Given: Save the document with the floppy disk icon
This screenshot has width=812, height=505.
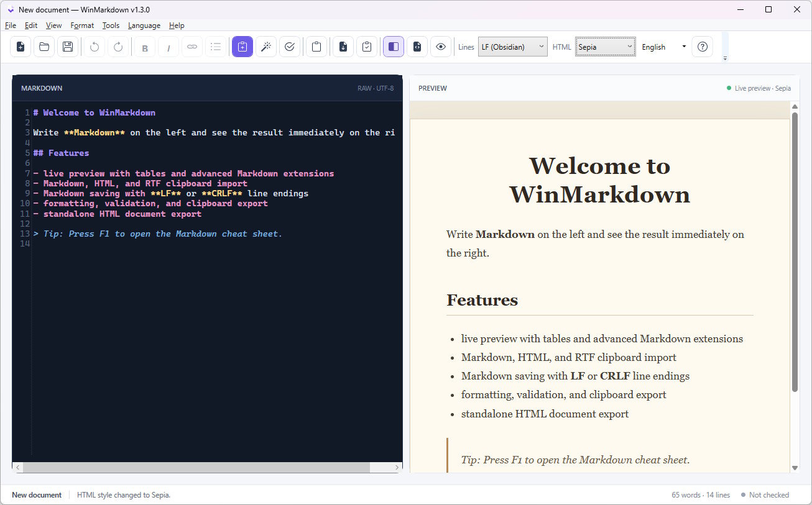Looking at the screenshot, I should coord(68,47).
